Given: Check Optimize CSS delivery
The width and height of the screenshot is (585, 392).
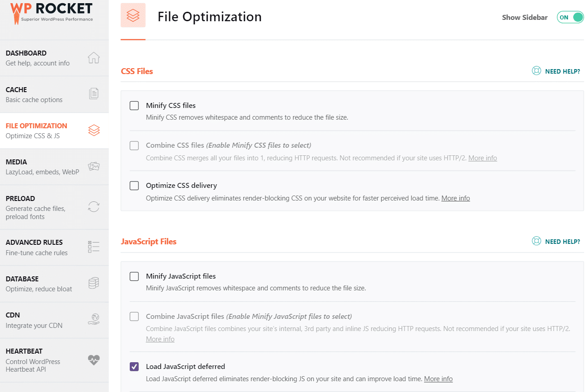Looking at the screenshot, I should (x=134, y=186).
